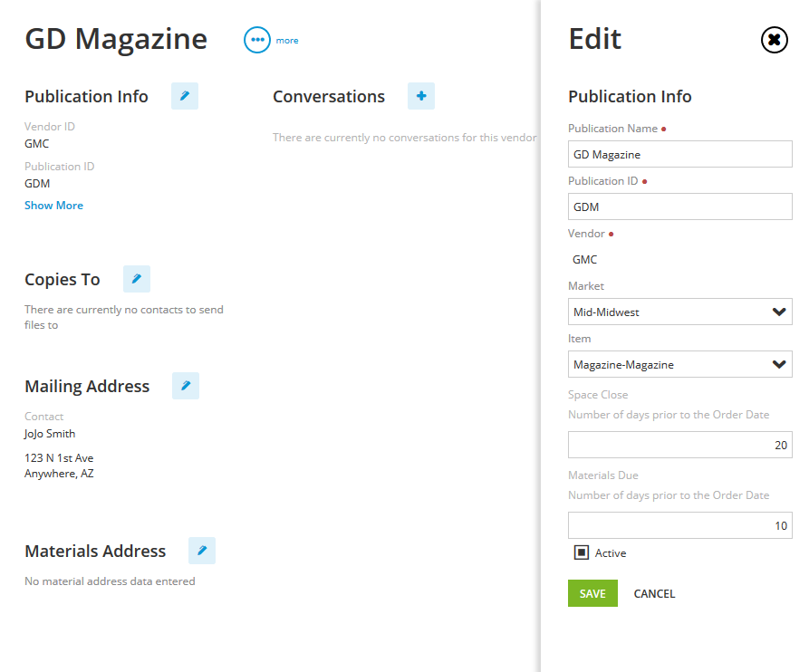Select the vendor value GMC in Edit panel
The width and height of the screenshot is (809, 672).
point(584,259)
